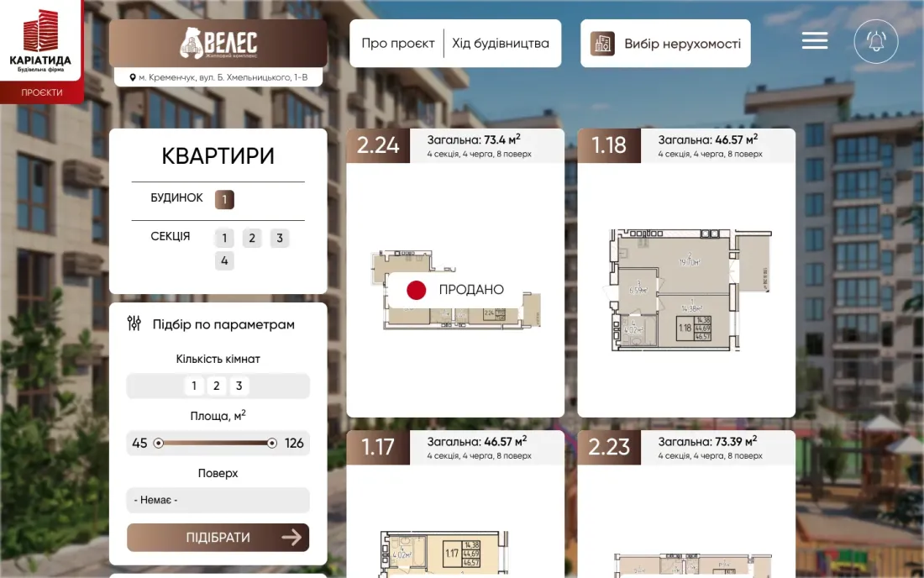Click the maximum area slider handle at 126
The image size is (924, 578).
tap(271, 443)
